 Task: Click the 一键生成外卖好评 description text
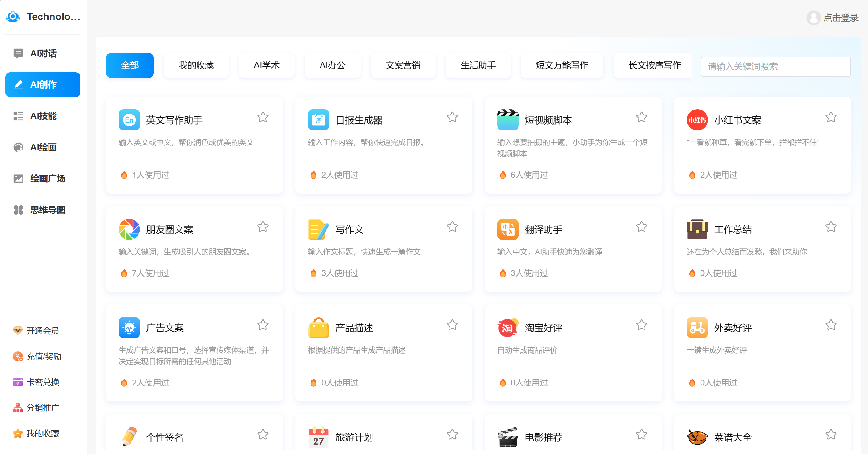pyautogui.click(x=717, y=350)
